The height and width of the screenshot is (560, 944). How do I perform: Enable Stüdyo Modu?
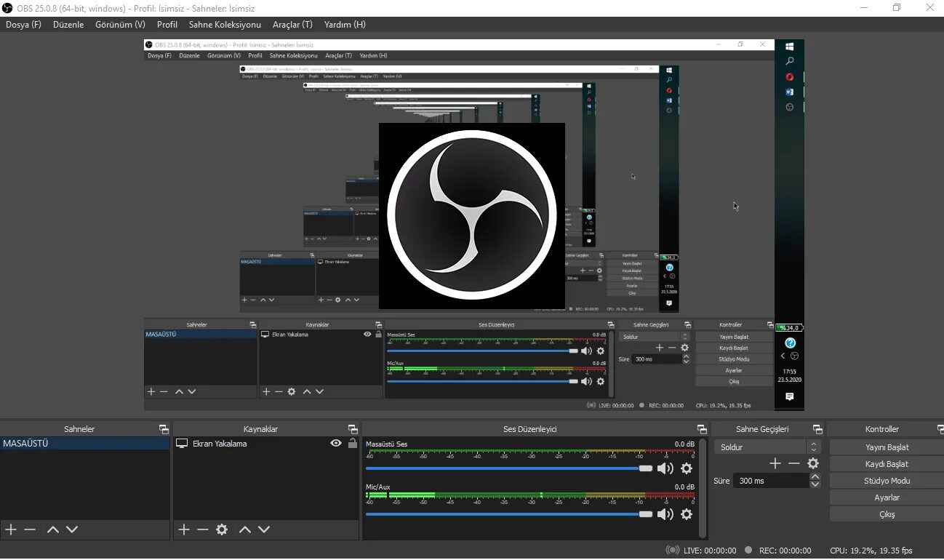[x=887, y=481]
